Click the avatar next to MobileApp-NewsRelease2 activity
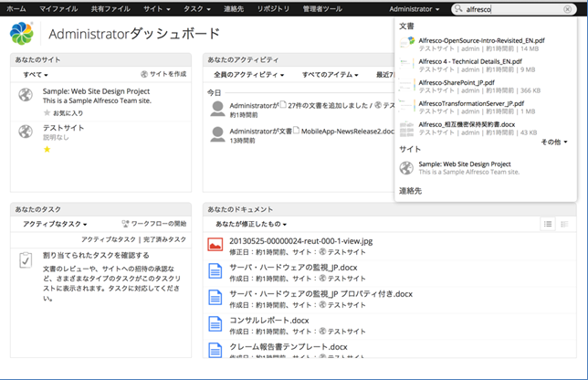The width and height of the screenshot is (588, 380). click(x=217, y=134)
